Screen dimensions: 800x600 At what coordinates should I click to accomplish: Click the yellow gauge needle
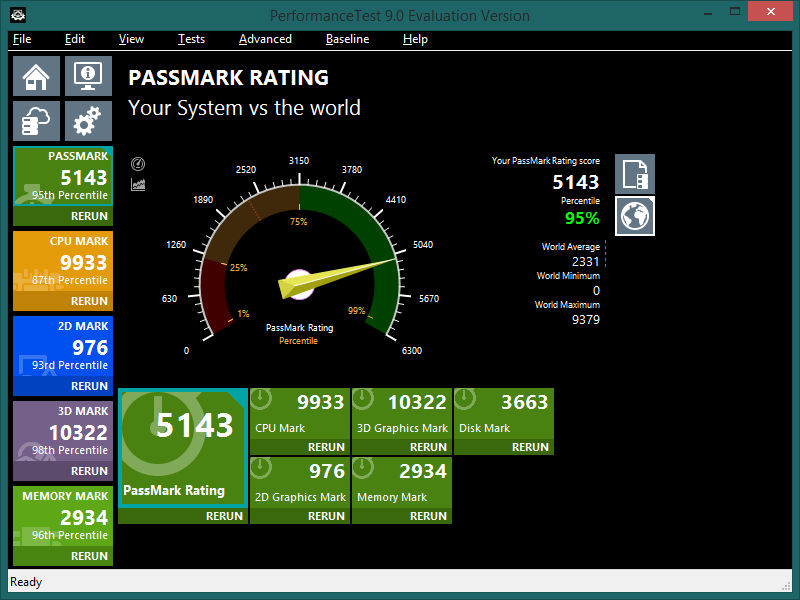[337, 277]
